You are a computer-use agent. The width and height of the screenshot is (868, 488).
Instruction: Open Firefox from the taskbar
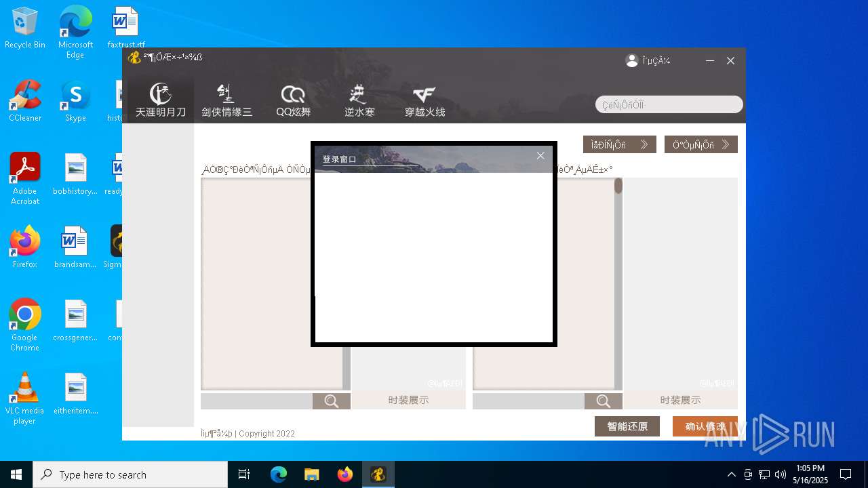pyautogui.click(x=345, y=474)
